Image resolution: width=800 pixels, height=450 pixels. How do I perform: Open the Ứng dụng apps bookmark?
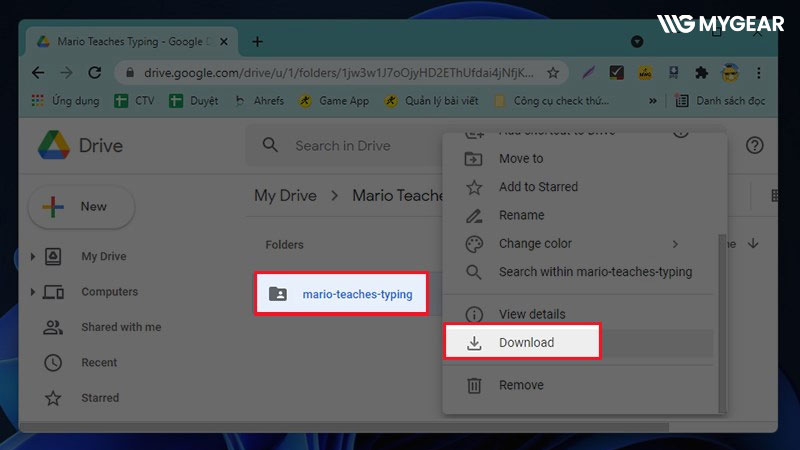pyautogui.click(x=66, y=101)
